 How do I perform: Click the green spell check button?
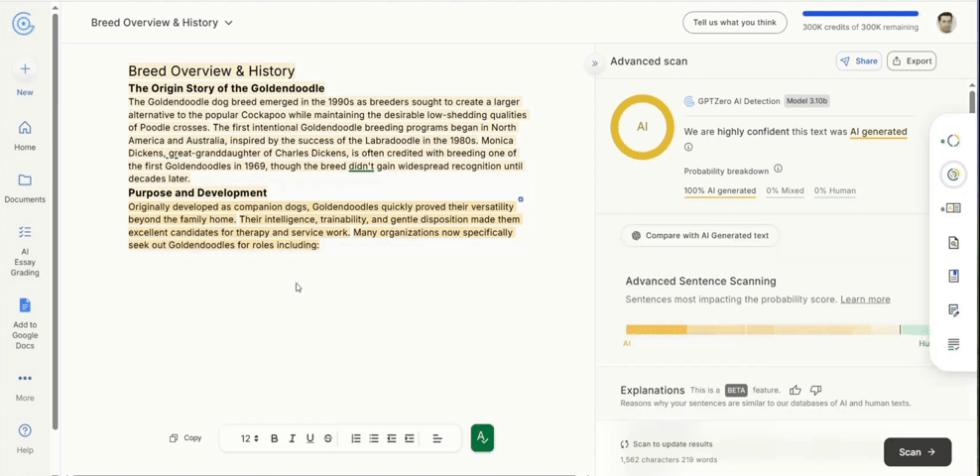[482, 438]
